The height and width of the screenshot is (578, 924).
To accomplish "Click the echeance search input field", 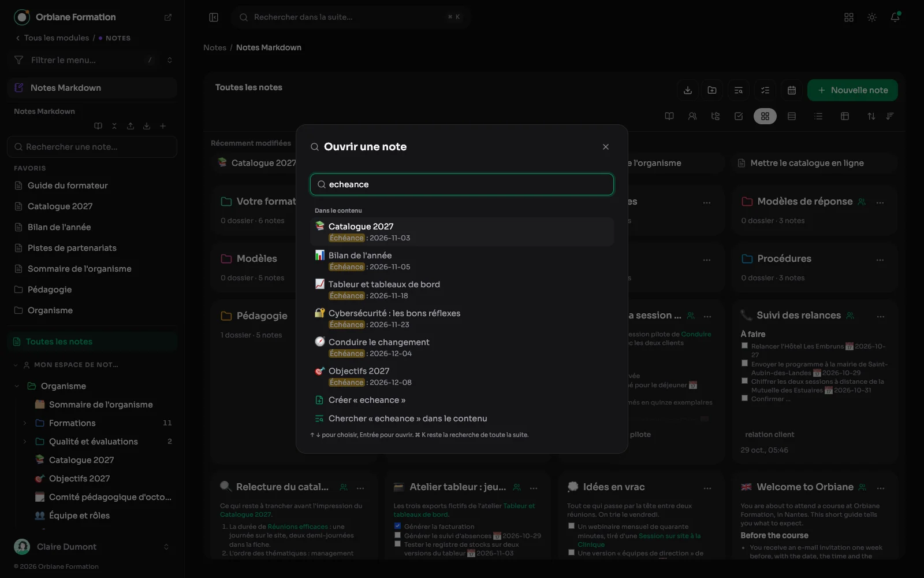I will 461,184.
